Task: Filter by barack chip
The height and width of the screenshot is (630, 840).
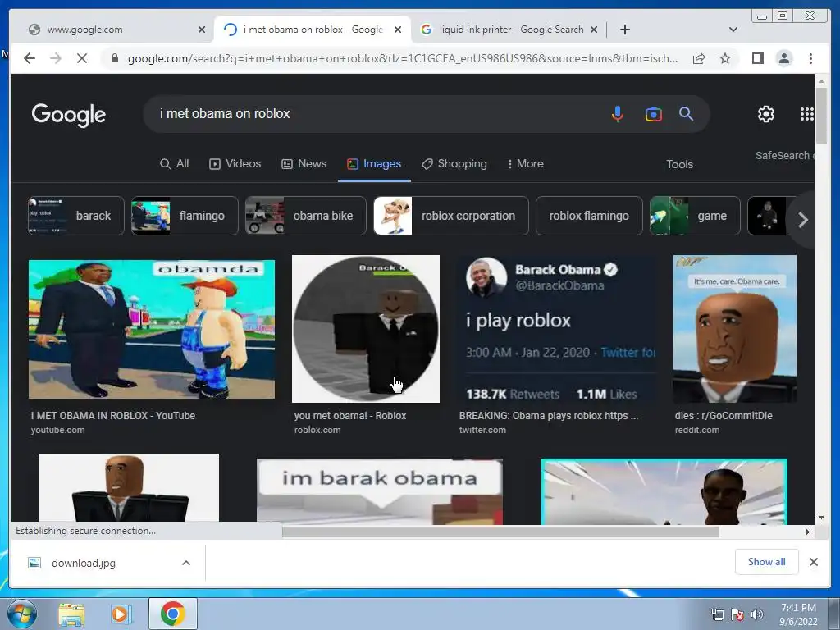Action: (76, 216)
